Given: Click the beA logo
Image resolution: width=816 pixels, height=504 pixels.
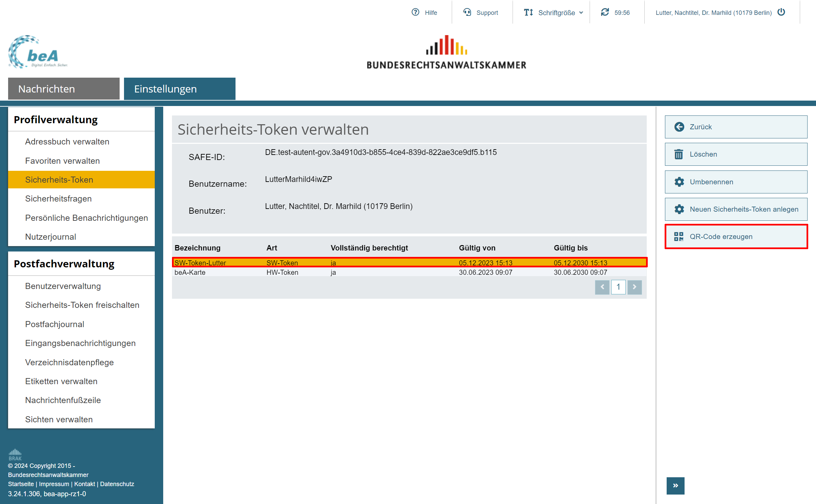Looking at the screenshot, I should click(38, 52).
